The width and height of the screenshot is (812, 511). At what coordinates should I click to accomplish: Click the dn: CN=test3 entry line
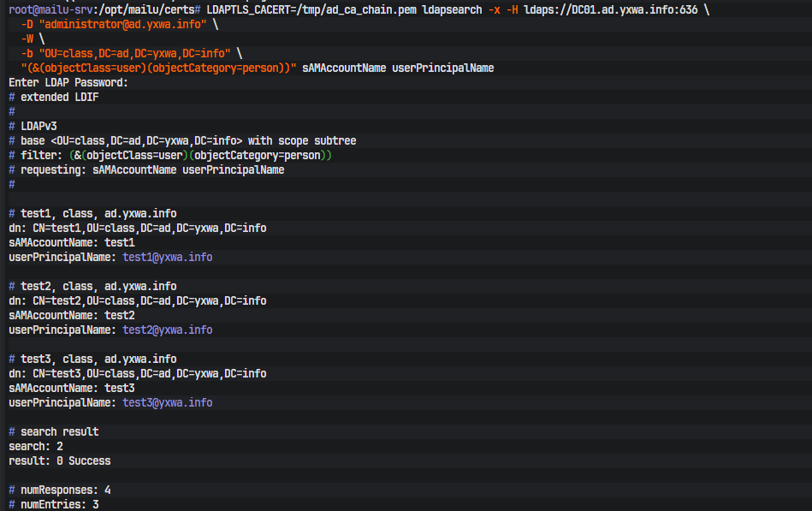[138, 373]
